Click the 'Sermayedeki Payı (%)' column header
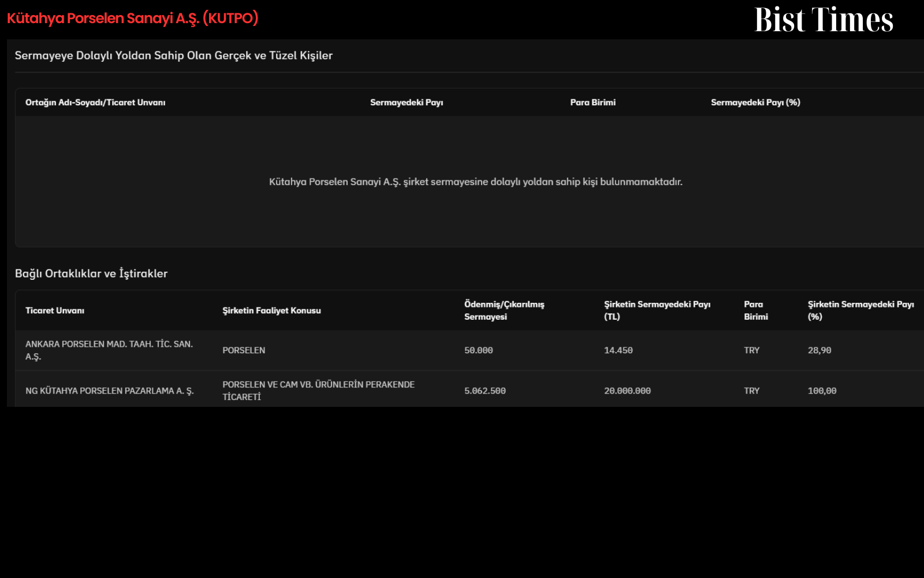924x578 pixels. 755,102
